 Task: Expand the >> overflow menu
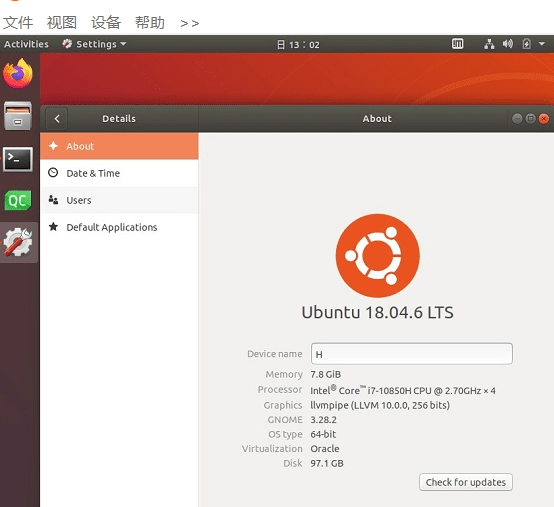189,23
